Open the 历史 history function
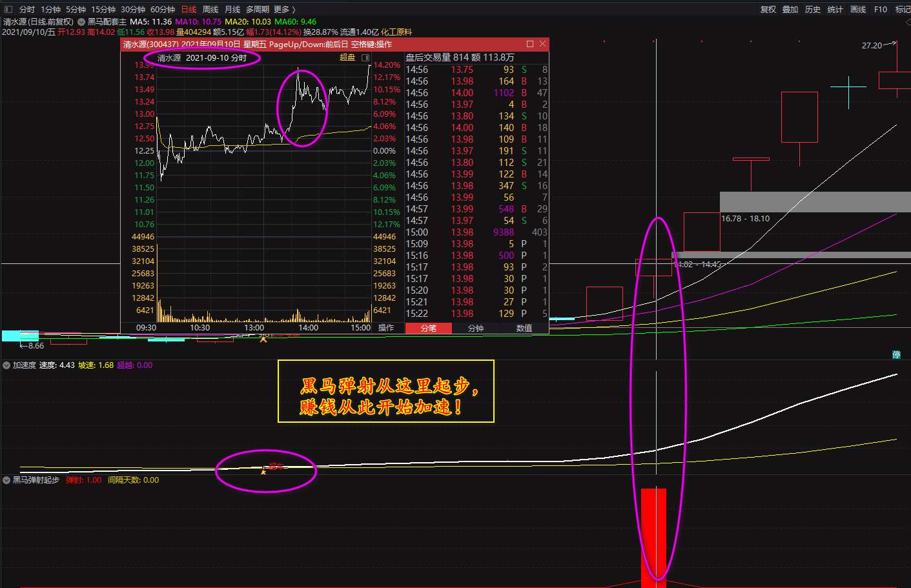911x588 pixels. 813,10
